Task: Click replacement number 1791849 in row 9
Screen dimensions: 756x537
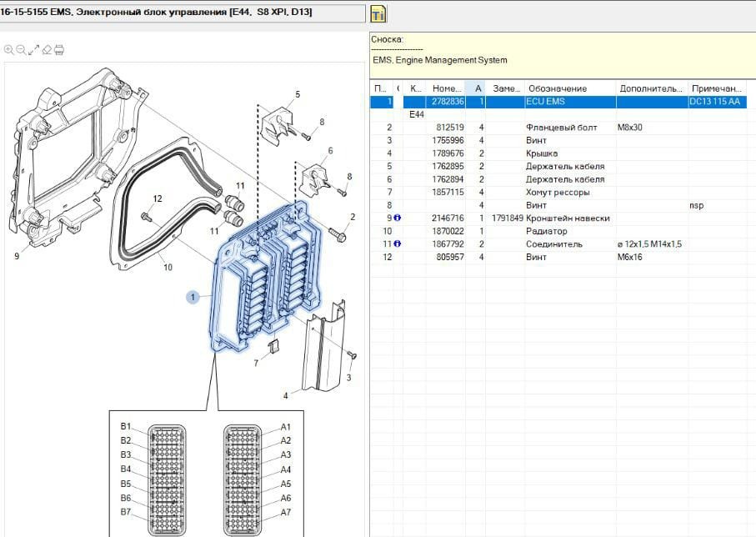Action: tap(507, 218)
